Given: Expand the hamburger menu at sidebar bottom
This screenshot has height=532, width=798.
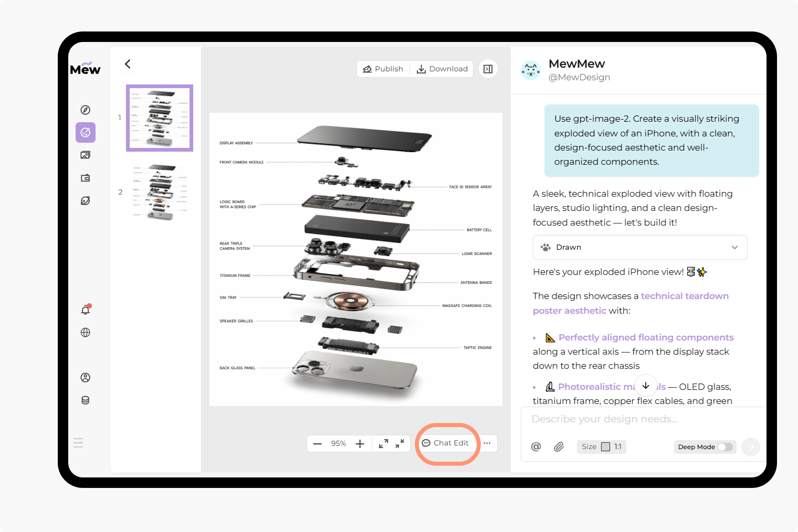Looking at the screenshot, I should (78, 443).
